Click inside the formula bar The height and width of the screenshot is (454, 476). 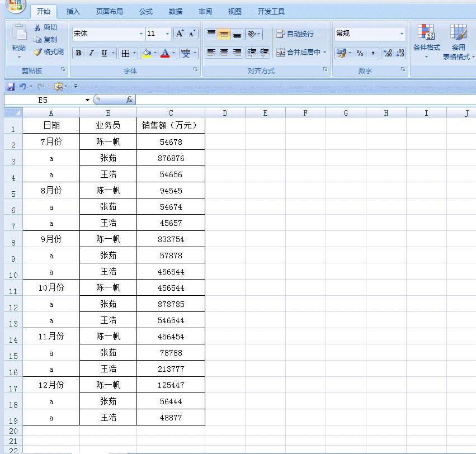point(306,100)
